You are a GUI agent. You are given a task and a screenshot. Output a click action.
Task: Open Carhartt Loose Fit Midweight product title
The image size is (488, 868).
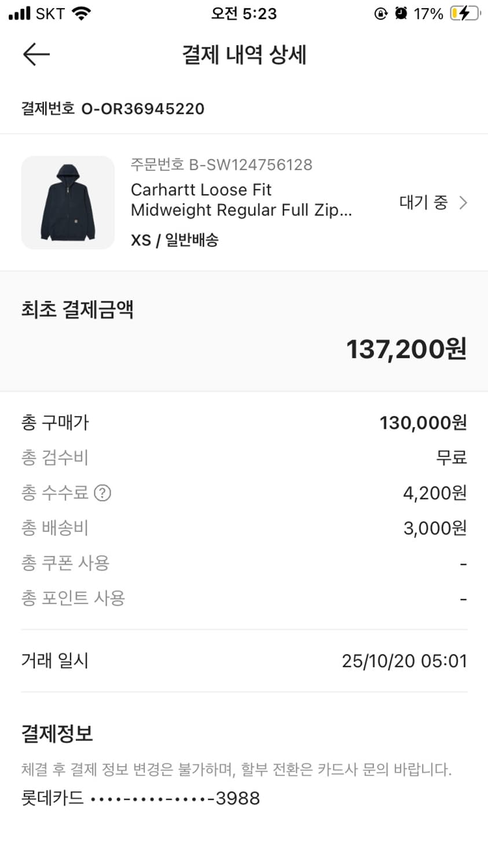tap(241, 200)
